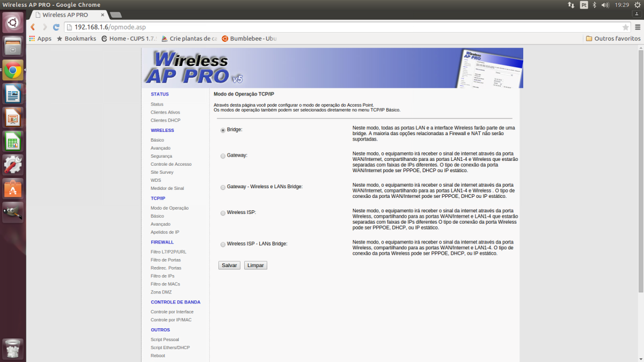Open Controle de Accesso sidebar link

(171, 164)
